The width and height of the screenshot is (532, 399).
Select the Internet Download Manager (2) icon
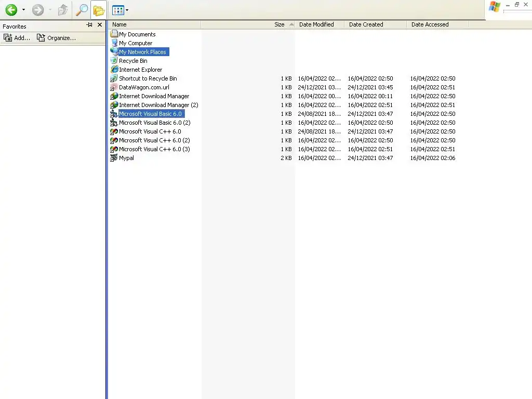[x=114, y=104]
